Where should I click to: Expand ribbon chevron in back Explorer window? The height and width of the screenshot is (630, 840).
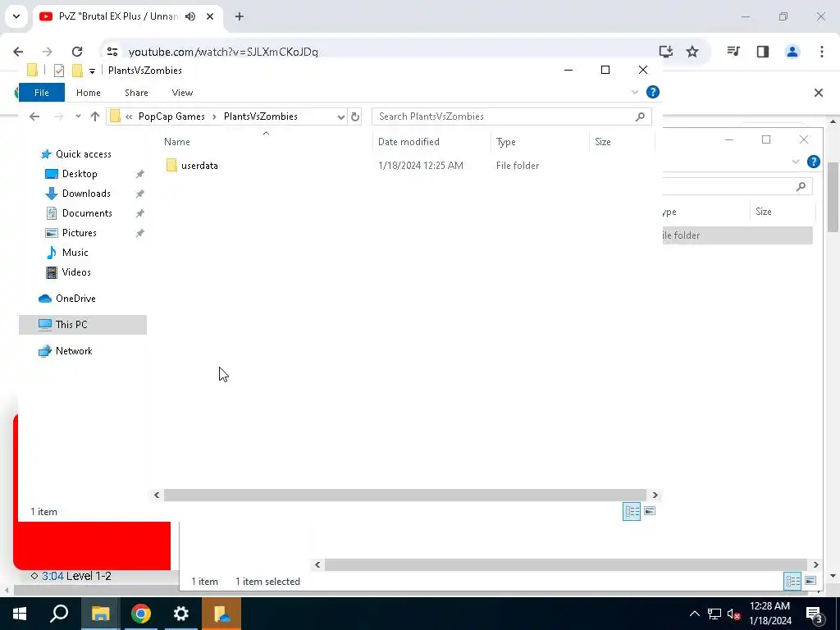[796, 162]
